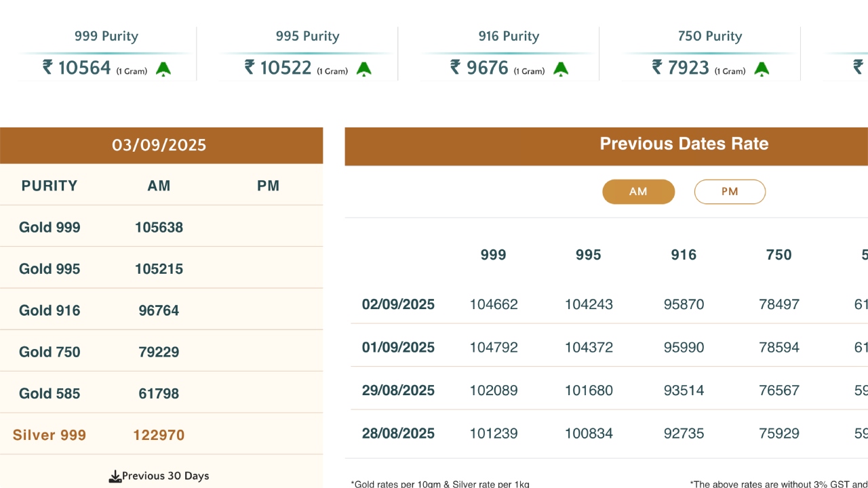The width and height of the screenshot is (868, 488).
Task: Click the green trend arrow for 916 Purity
Action: (560, 69)
